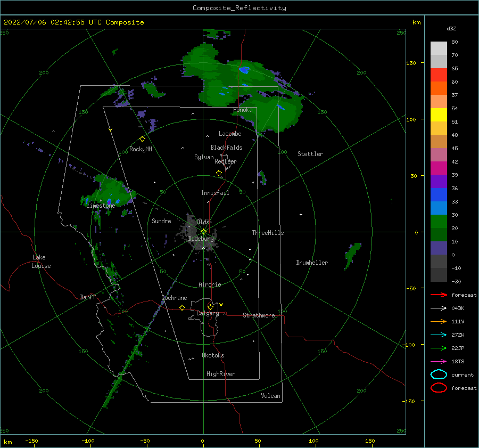Click the red forecast arrow in legend
This screenshot has height=448, width=479.
tap(439, 295)
